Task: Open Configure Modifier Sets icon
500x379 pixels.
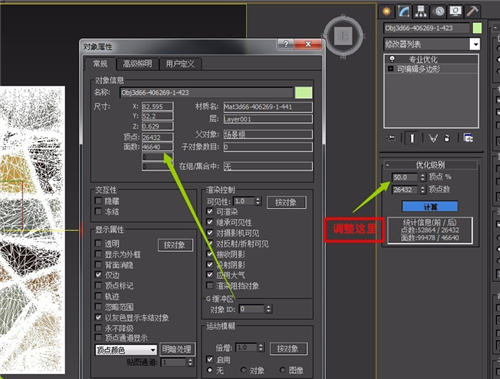Action: coord(468,138)
